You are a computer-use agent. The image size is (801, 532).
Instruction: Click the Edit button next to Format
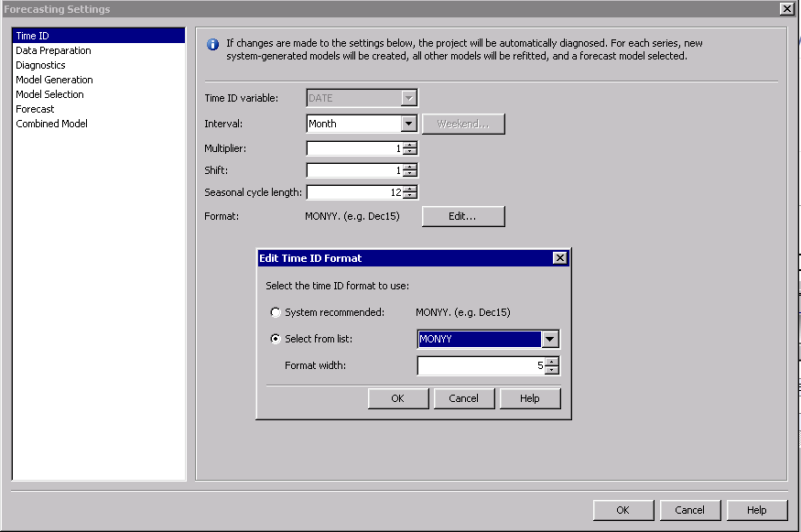(462, 216)
